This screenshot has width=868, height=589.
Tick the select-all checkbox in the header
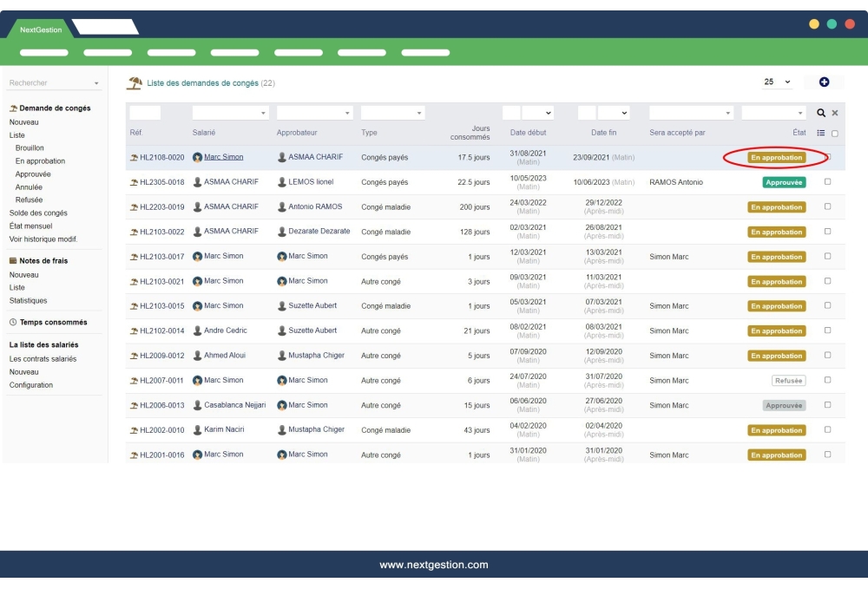(x=835, y=134)
